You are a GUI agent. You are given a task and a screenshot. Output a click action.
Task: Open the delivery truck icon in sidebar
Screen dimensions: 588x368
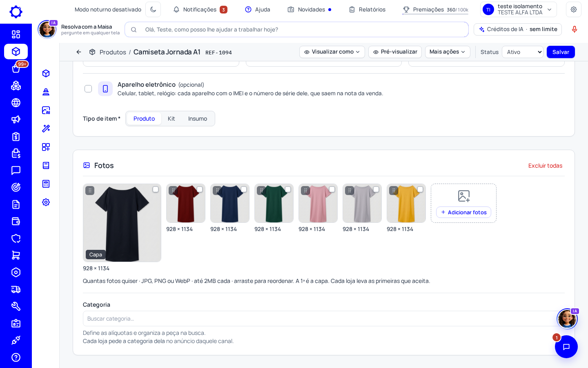tap(16, 289)
